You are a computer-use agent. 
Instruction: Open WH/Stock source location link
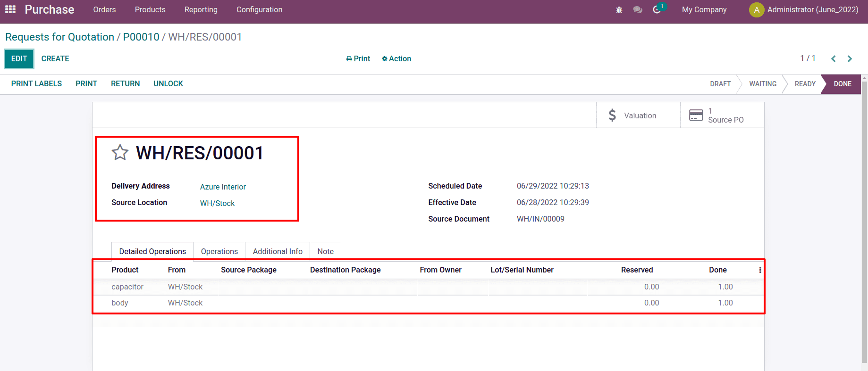click(217, 203)
